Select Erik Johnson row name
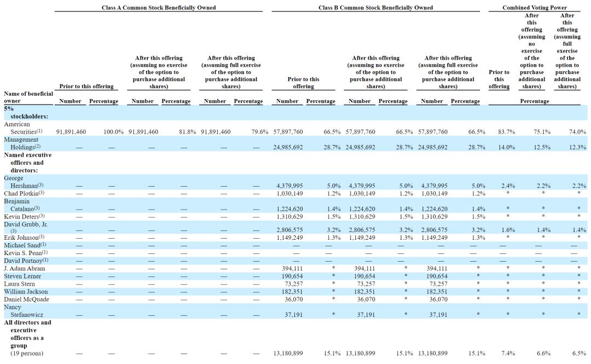 click(24, 237)
